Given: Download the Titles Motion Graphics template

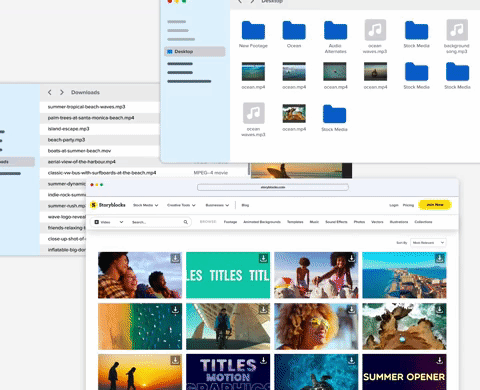Looking at the screenshot, I should 263,360.
